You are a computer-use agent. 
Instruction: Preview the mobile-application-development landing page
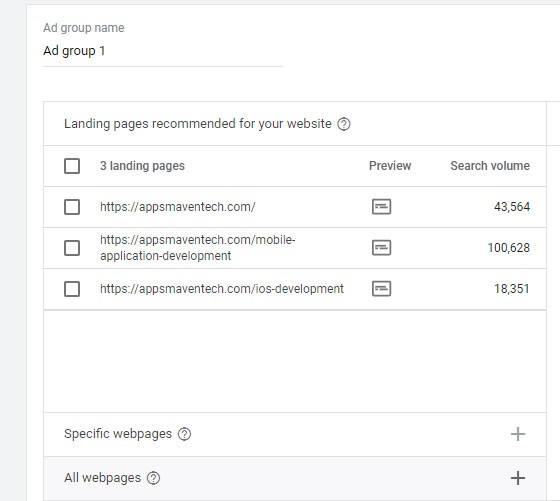[381, 248]
